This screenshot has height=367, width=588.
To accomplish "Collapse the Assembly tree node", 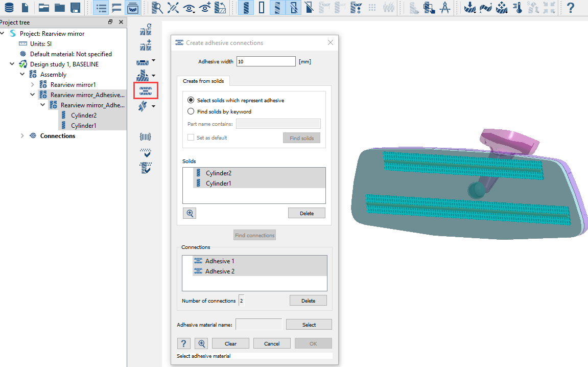I will (x=22, y=75).
